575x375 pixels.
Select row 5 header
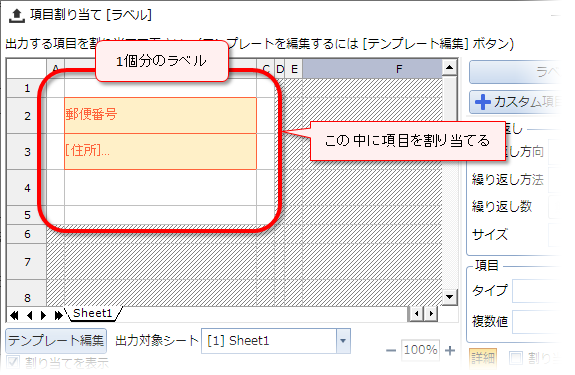pos(27,215)
